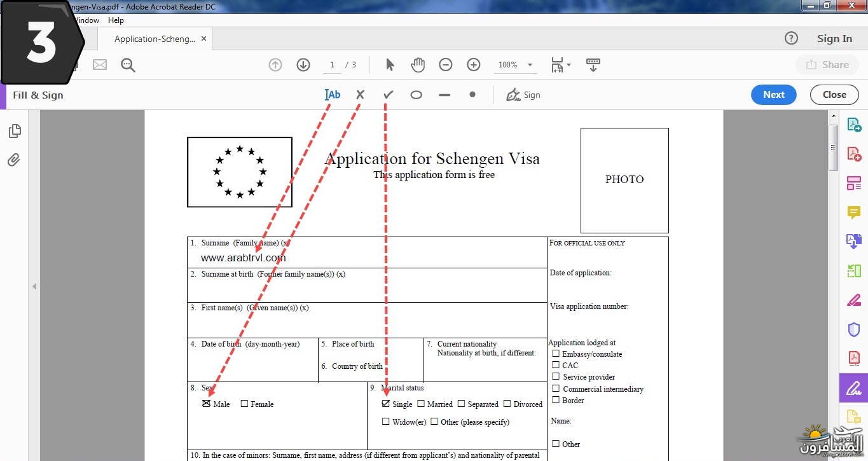Image resolution: width=868 pixels, height=461 pixels.
Task: Click the current page number field
Action: (331, 65)
